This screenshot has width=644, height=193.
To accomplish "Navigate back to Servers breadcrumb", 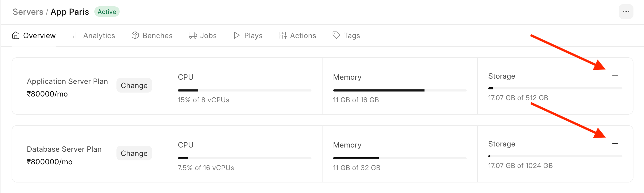I will coord(28,12).
